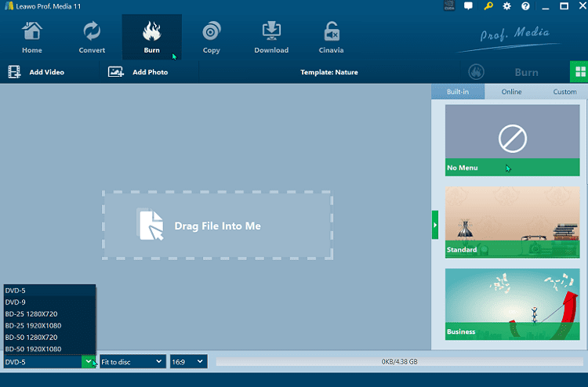588x387 pixels.
Task: Click the template panel vertical scrollbar
Action: point(586,143)
